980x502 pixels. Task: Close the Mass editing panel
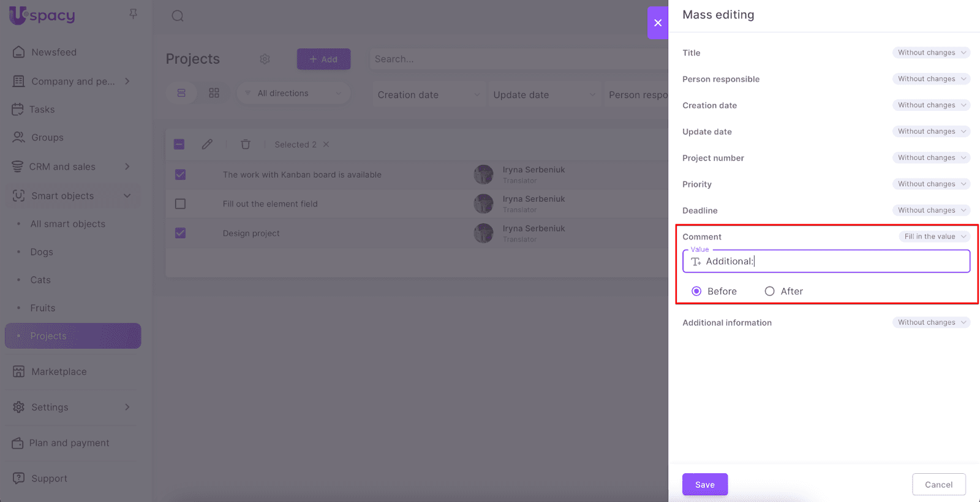658,23
